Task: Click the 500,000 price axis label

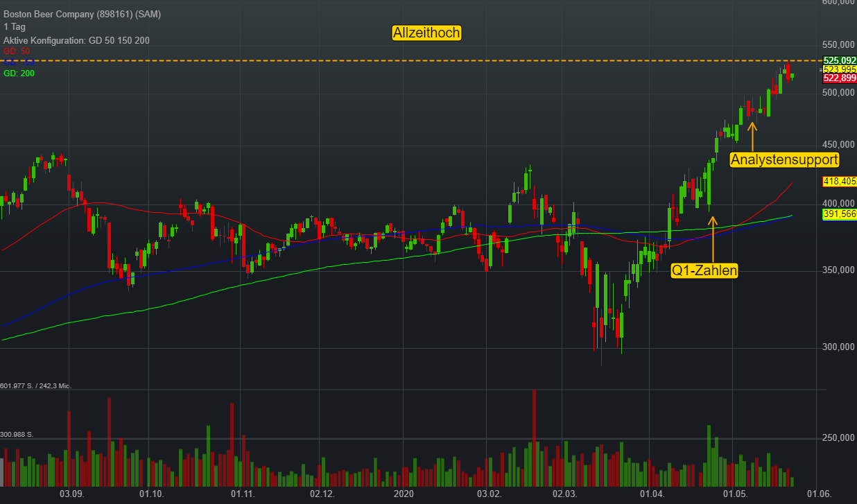Action: [x=839, y=92]
